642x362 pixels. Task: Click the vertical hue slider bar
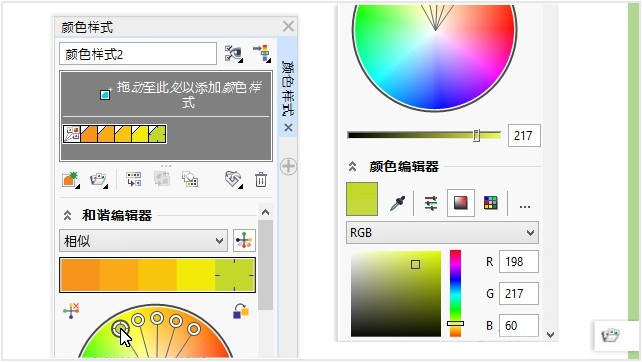click(455, 293)
